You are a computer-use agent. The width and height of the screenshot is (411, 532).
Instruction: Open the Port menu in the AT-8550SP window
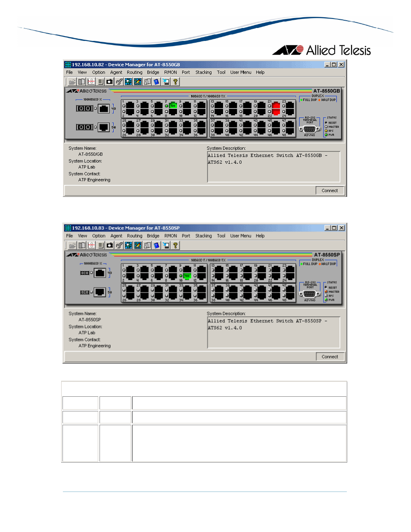click(x=186, y=236)
